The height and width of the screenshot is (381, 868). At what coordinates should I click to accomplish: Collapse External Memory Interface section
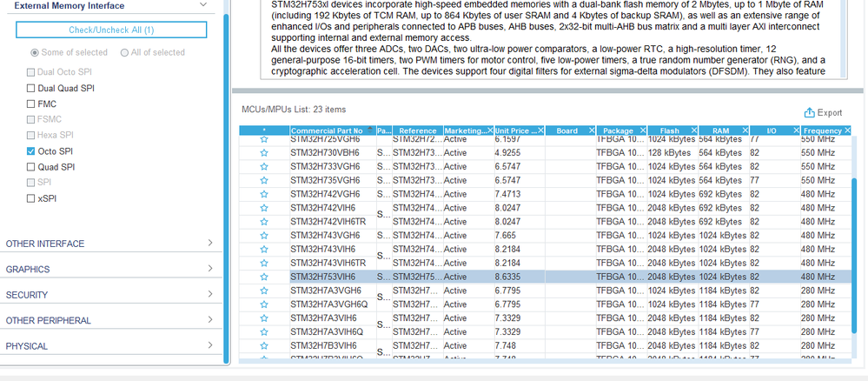pos(202,5)
